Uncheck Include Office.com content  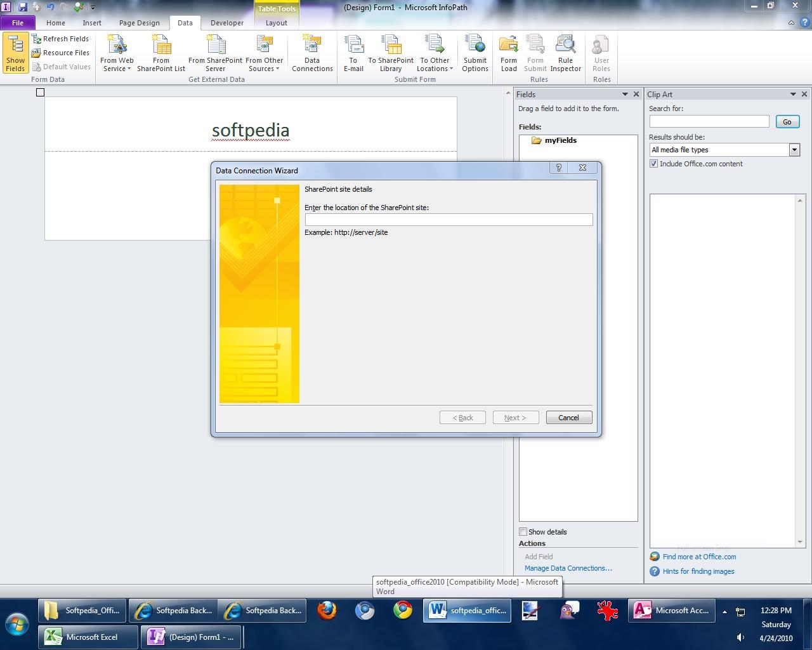tap(653, 164)
